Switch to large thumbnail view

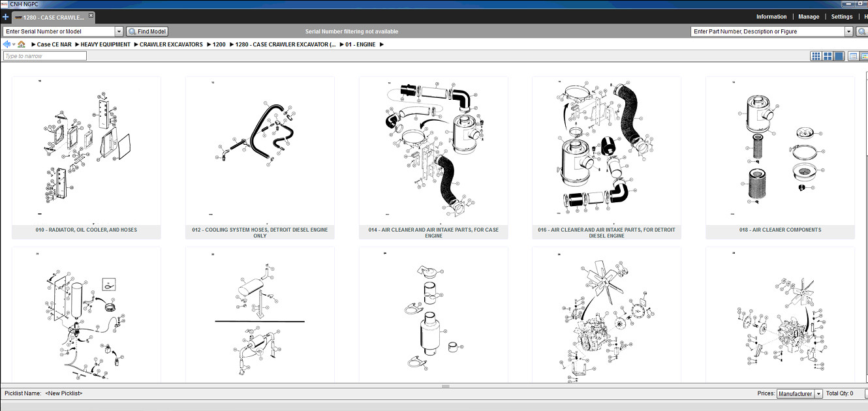(x=839, y=56)
